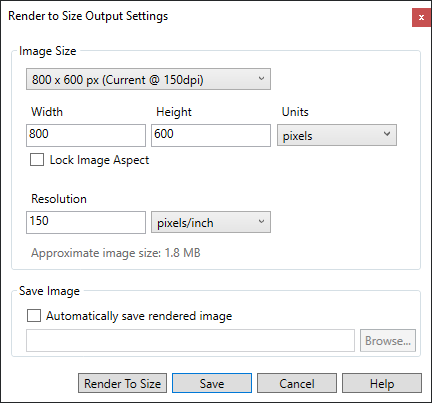Close the Render to Size dialog
The width and height of the screenshot is (432, 403).
[x=421, y=18]
